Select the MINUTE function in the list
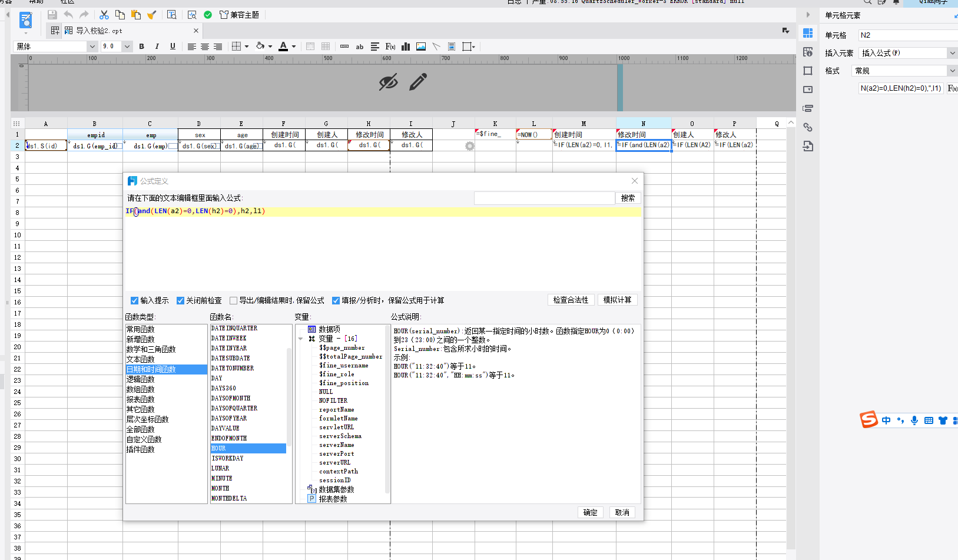 (x=222, y=478)
